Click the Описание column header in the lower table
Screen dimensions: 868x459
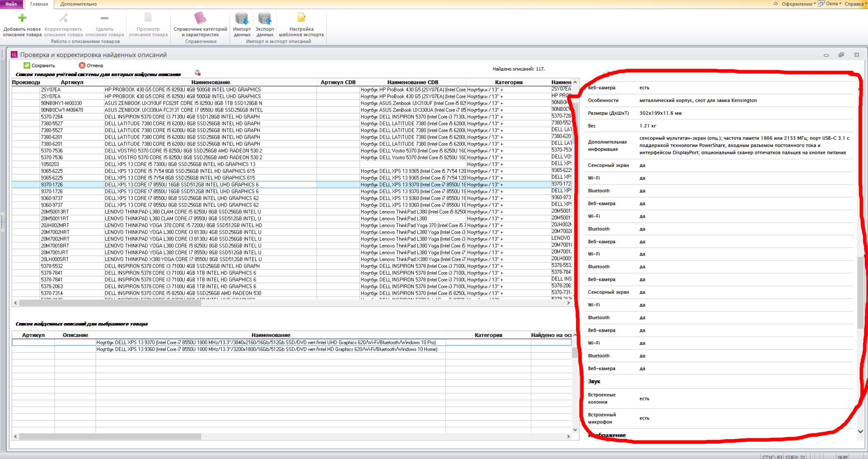(x=75, y=335)
